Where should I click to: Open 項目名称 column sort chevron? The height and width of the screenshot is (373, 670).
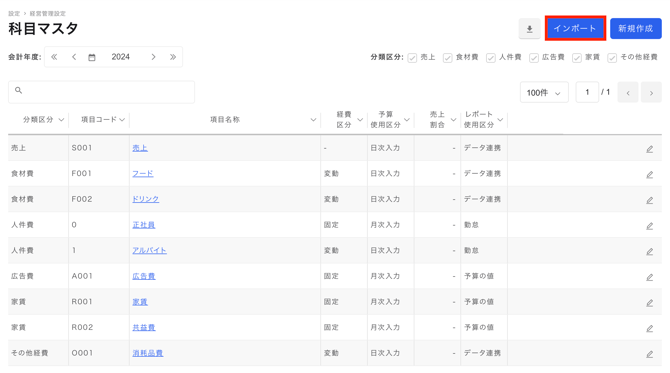(x=313, y=120)
